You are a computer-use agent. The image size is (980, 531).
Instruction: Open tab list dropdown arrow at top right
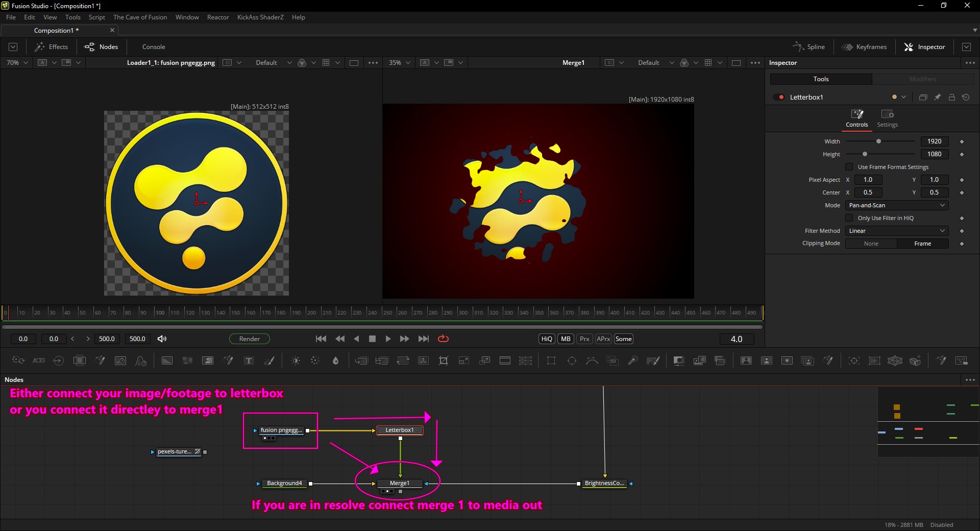tap(975, 31)
